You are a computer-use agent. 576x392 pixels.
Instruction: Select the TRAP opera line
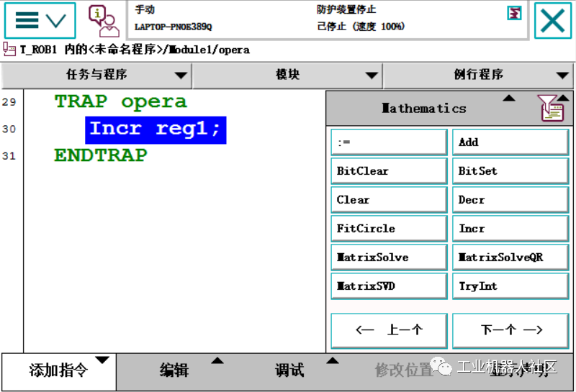click(x=121, y=101)
